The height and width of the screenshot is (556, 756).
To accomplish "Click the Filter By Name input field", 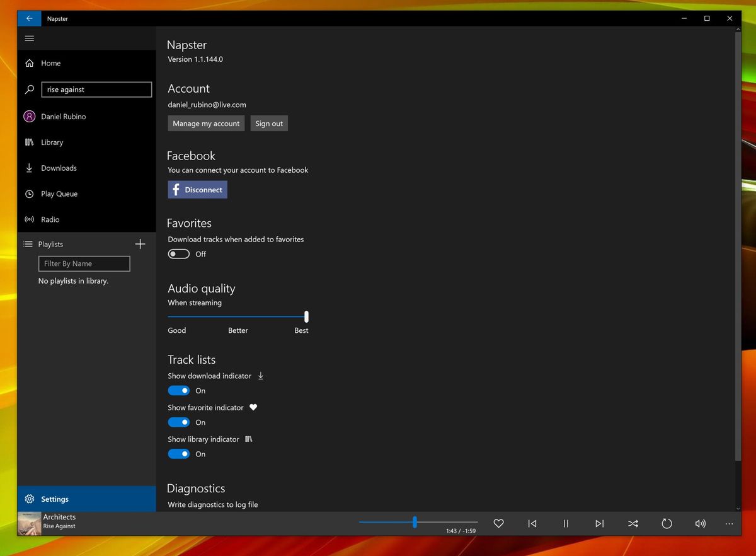I will coord(84,264).
